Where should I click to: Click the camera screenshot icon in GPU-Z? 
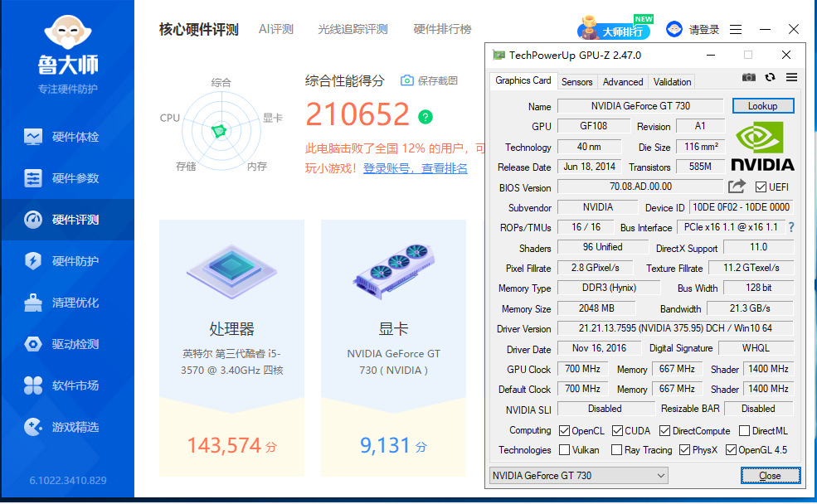tap(749, 77)
